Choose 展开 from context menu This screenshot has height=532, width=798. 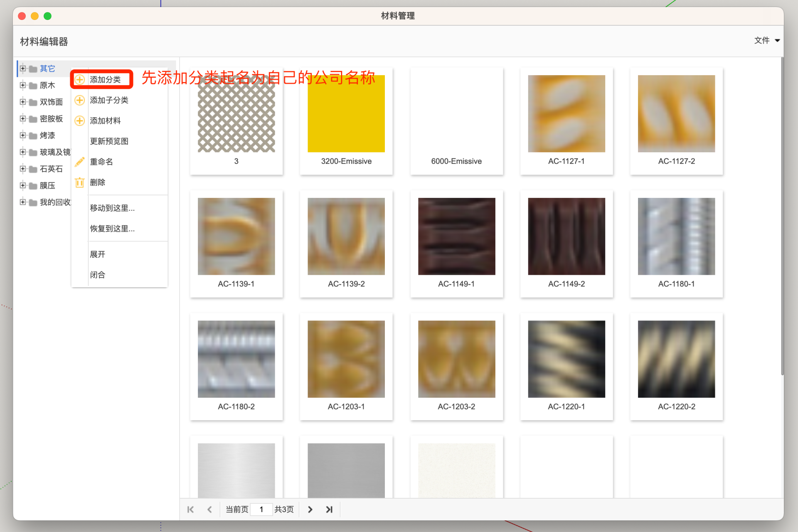click(120, 254)
